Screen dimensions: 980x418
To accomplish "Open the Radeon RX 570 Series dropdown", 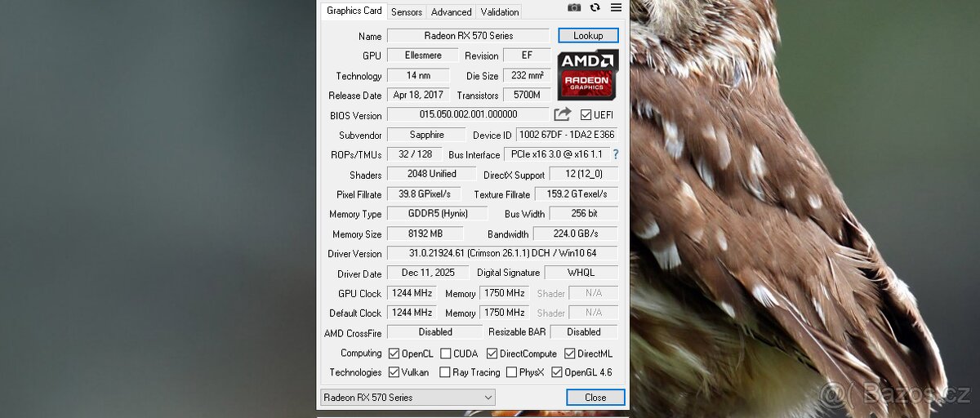I will 408,398.
